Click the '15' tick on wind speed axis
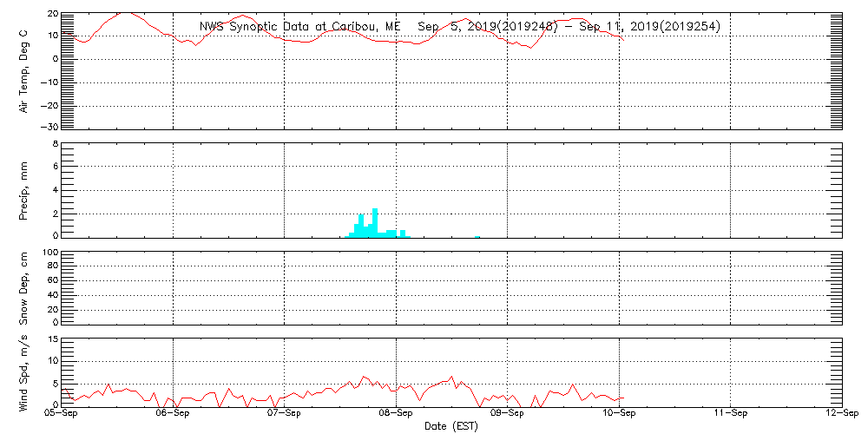 [x=53, y=339]
